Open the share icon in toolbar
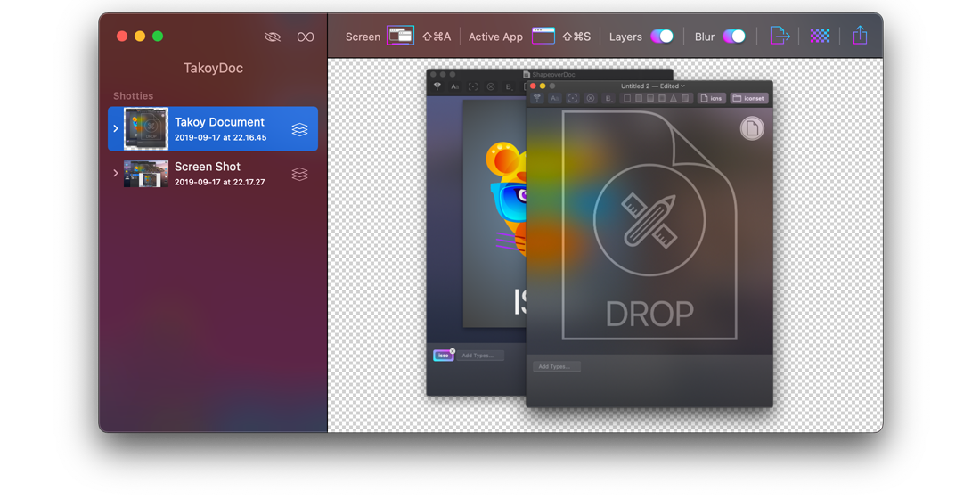 pyautogui.click(x=860, y=36)
